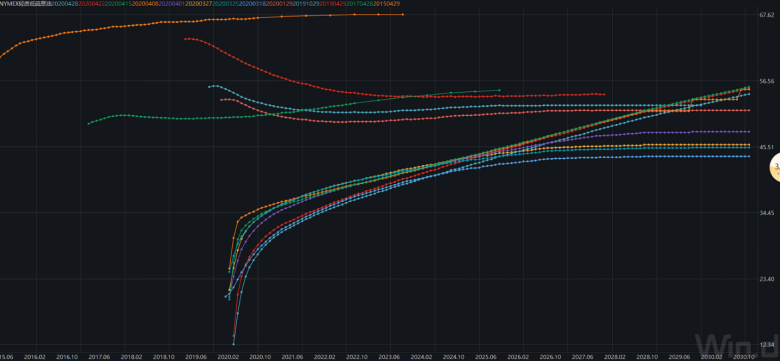The width and height of the screenshot is (780, 362).
Task: Toggle the purple 20200401 legend entry
Action: (x=172, y=3)
